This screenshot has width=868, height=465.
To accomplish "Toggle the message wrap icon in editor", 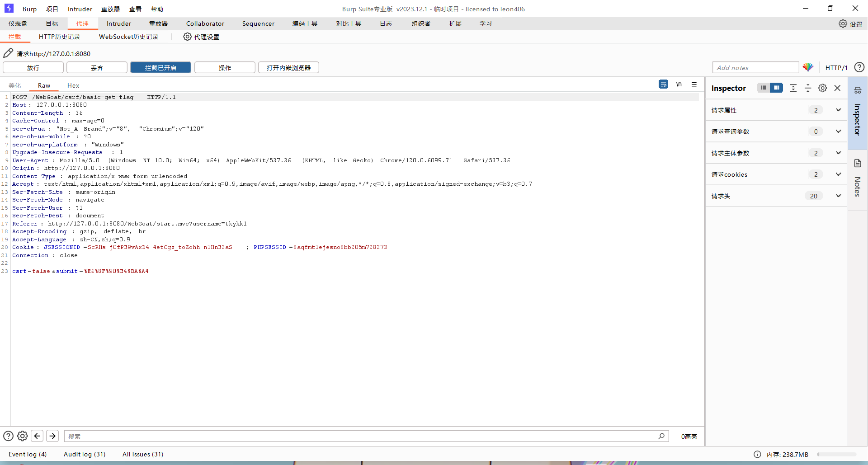I will pyautogui.click(x=663, y=84).
